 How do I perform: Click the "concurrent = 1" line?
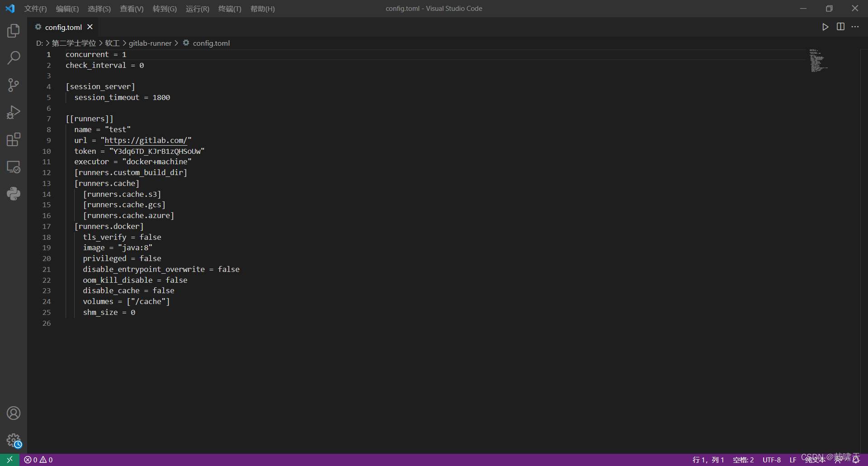96,54
